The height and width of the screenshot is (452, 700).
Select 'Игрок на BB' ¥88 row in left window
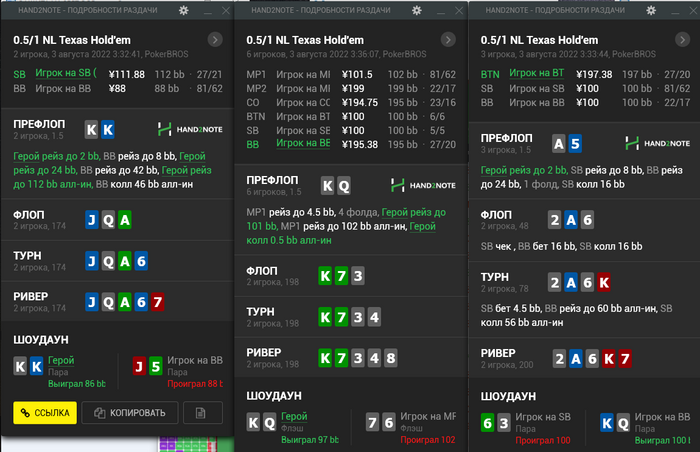click(118, 88)
